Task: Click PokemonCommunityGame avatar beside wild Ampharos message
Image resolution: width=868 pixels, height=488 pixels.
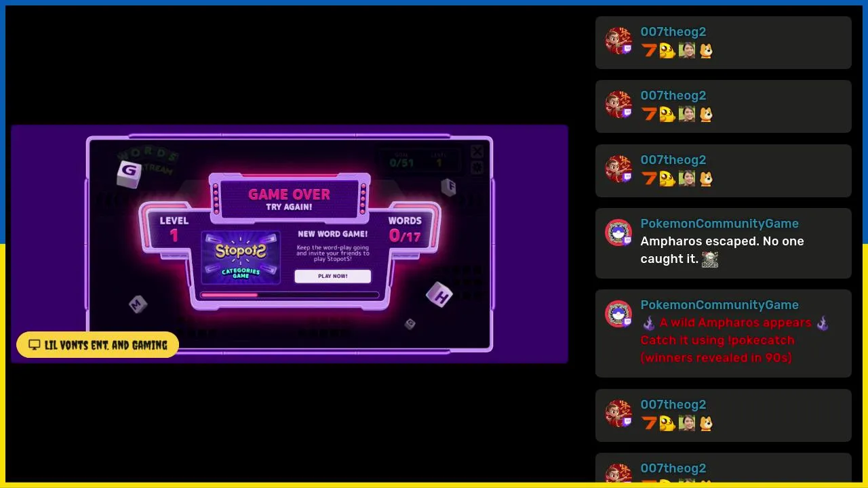Action: (618, 314)
